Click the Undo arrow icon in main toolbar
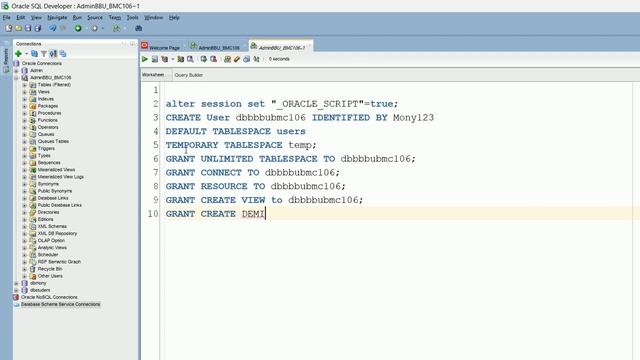Screen dimensions: 640x360 pos(53,28)
